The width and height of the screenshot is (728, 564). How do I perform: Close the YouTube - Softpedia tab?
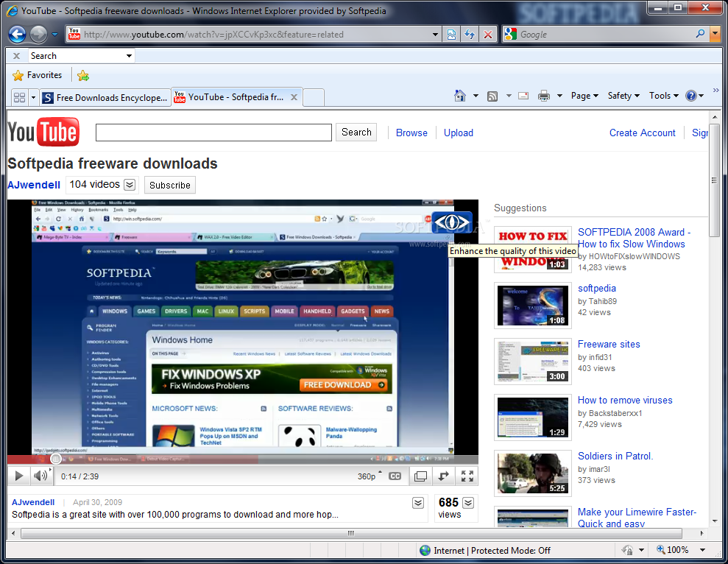coord(294,97)
